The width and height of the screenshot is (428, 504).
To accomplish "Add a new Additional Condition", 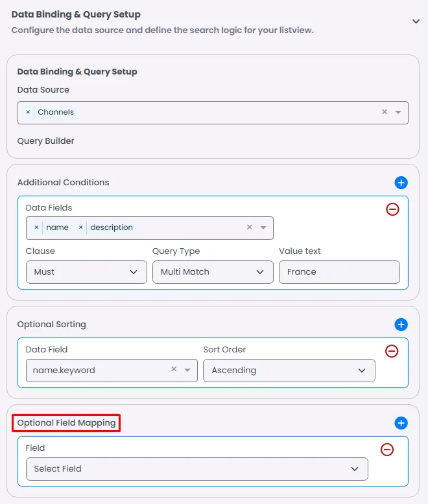I will coord(401,183).
